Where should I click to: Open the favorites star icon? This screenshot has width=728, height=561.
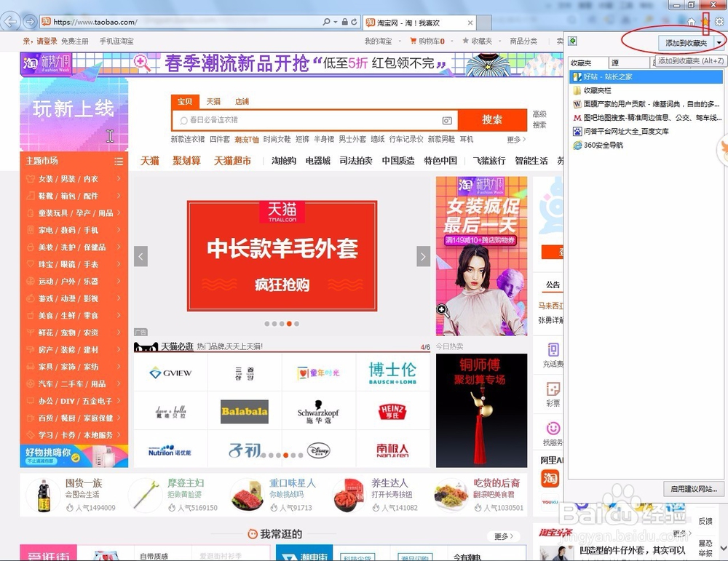pyautogui.click(x=705, y=21)
